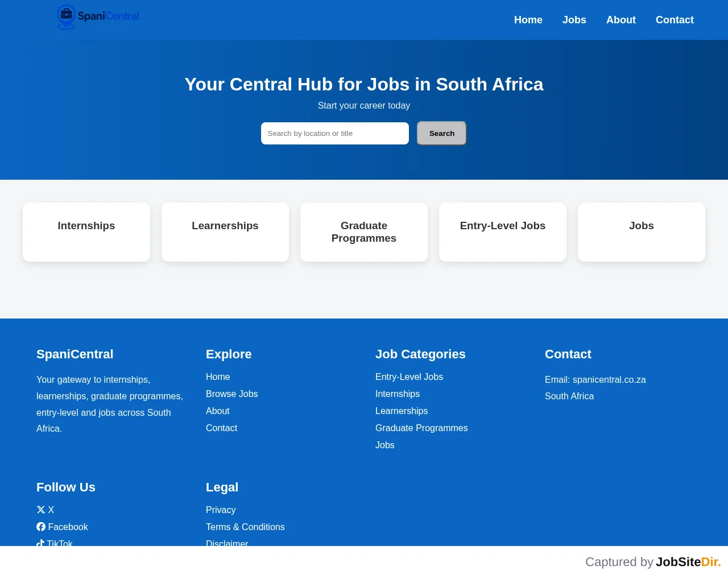Click the Email: spanicentral.co.za contact text
Screen dimensions: 728x579
pos(595,379)
